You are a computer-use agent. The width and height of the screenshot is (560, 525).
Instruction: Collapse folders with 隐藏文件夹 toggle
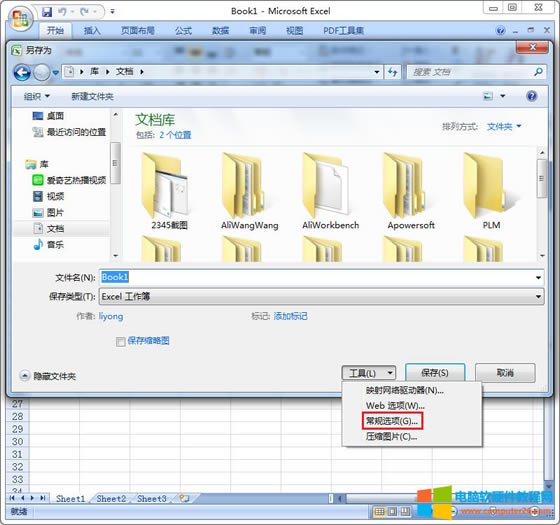[48, 376]
